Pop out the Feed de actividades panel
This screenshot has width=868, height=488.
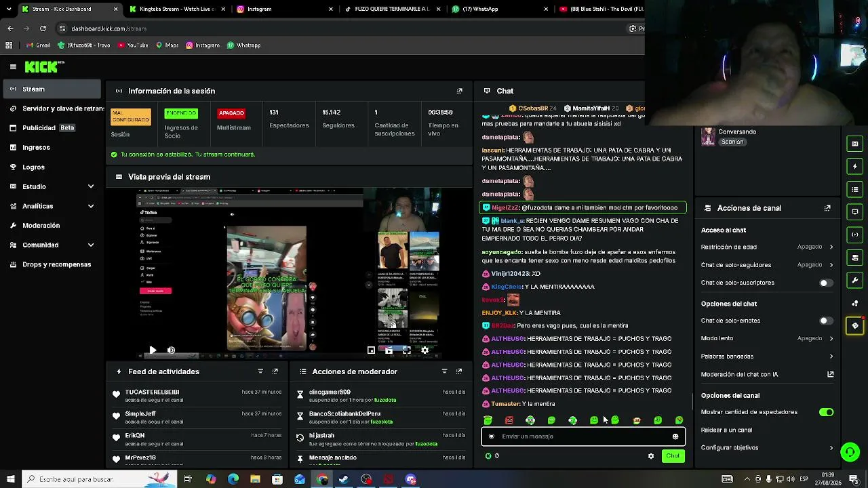(275, 371)
